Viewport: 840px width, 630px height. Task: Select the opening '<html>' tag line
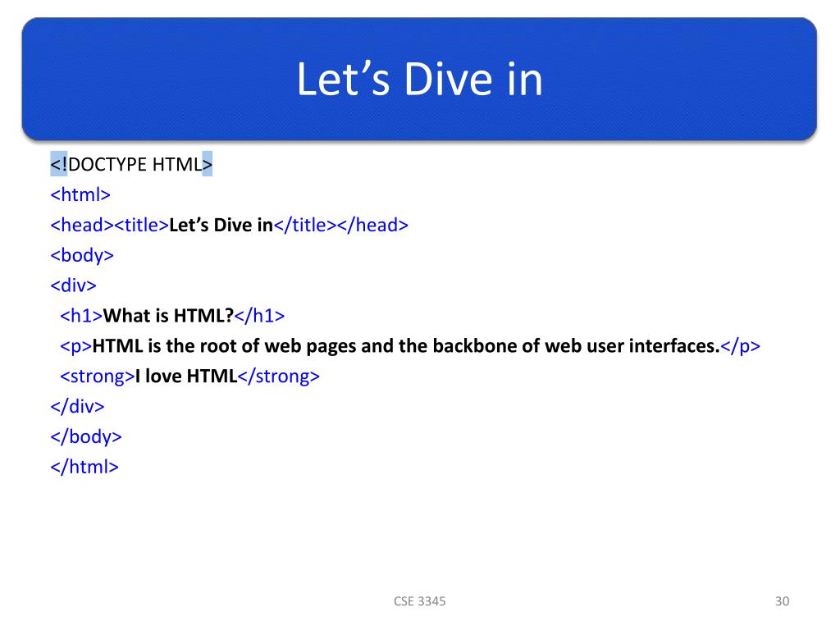point(80,194)
